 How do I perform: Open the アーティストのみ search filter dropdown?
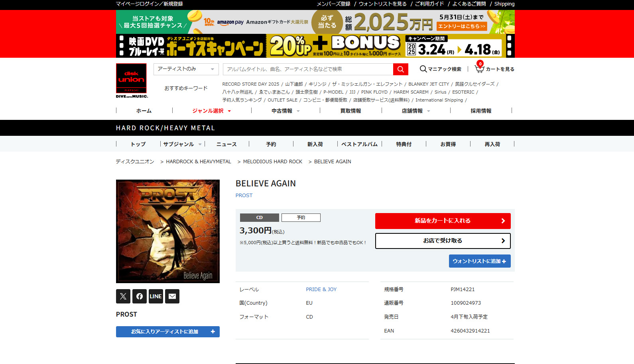186,69
